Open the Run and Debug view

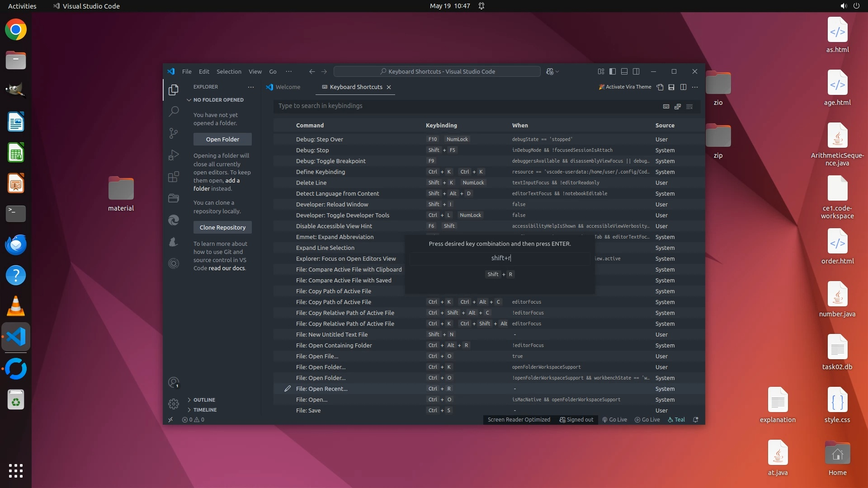pyautogui.click(x=174, y=155)
